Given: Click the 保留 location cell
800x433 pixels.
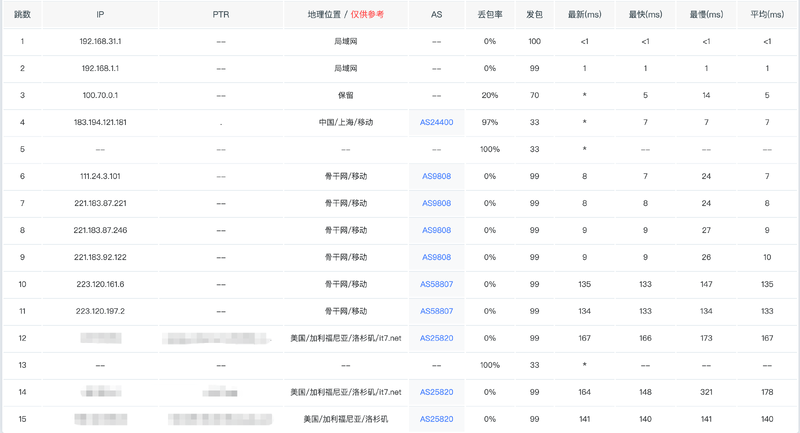Looking at the screenshot, I should (346, 95).
